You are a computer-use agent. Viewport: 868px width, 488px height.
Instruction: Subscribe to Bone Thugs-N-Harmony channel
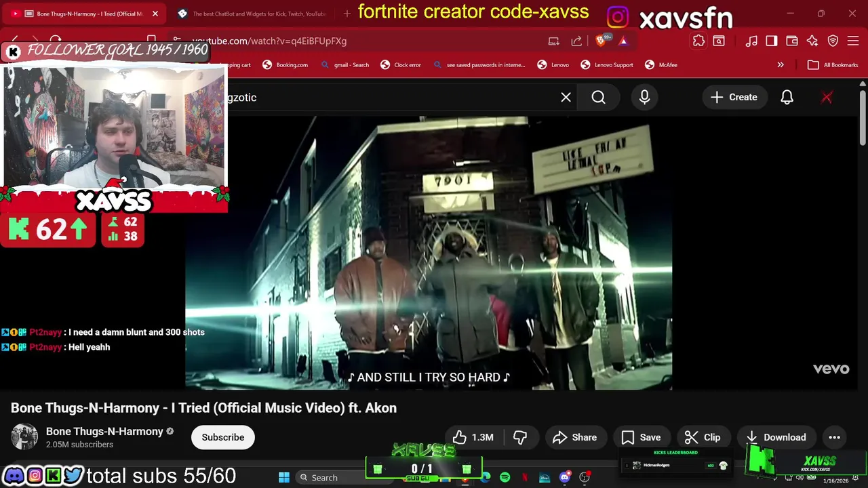222,437
